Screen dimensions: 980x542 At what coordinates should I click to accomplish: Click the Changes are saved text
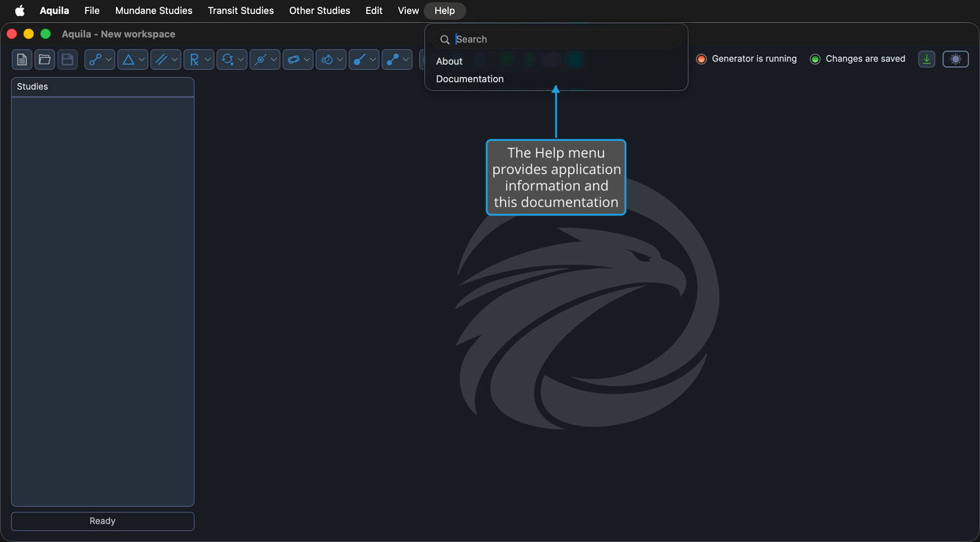coord(865,59)
